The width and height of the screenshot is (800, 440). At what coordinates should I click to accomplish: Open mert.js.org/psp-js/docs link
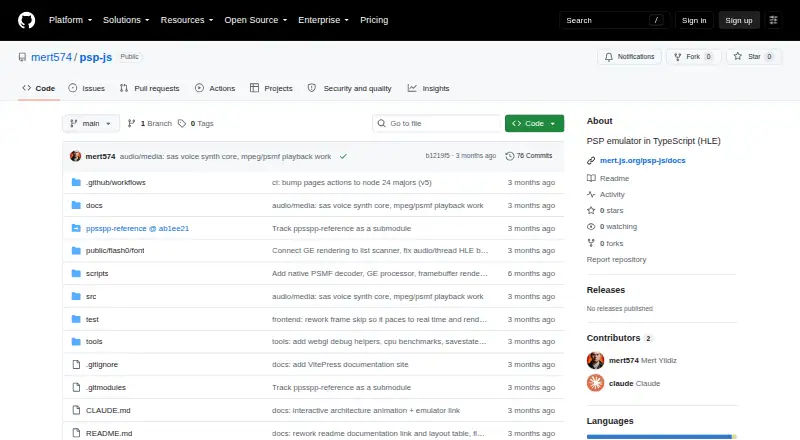[642, 160]
